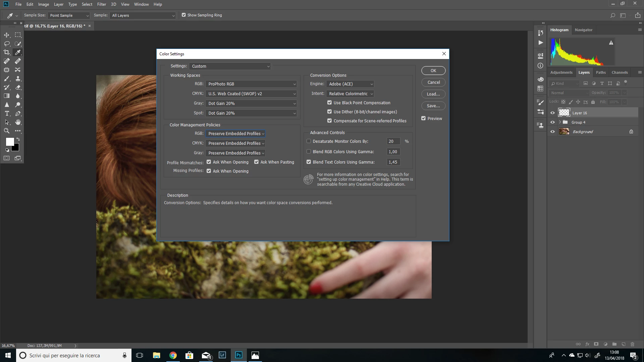Select the Crop tool

pyautogui.click(x=6, y=52)
